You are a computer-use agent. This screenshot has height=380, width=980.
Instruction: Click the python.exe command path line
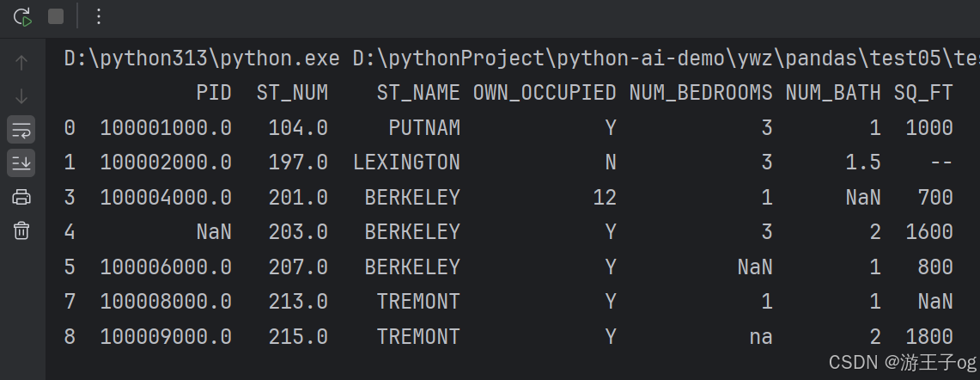click(x=522, y=58)
